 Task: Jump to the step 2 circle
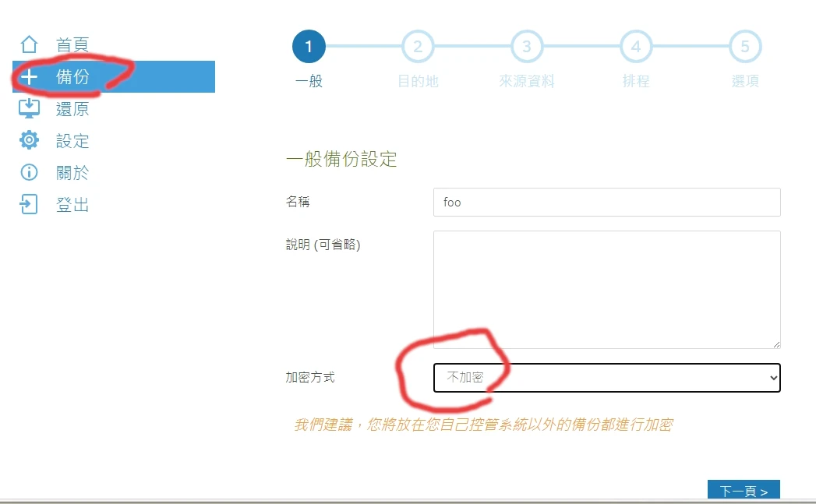(418, 47)
